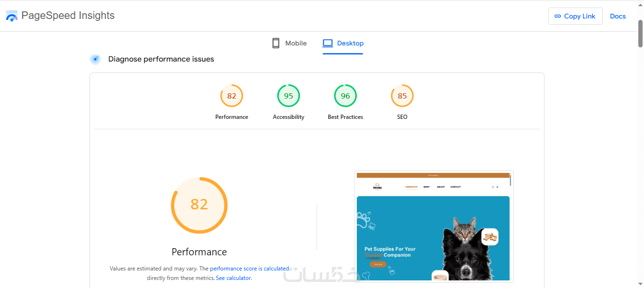Click the Best Practices score gauge 96
Image resolution: width=644 pixels, height=288 pixels.
click(x=345, y=96)
